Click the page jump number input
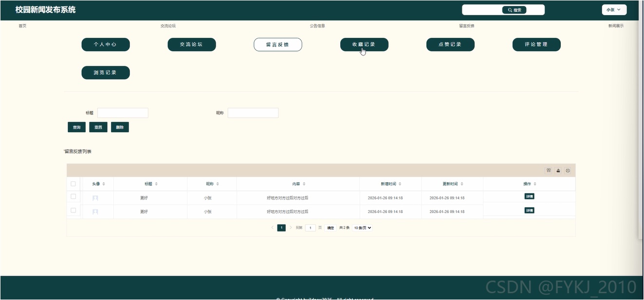This screenshot has height=300, width=644. point(311,228)
